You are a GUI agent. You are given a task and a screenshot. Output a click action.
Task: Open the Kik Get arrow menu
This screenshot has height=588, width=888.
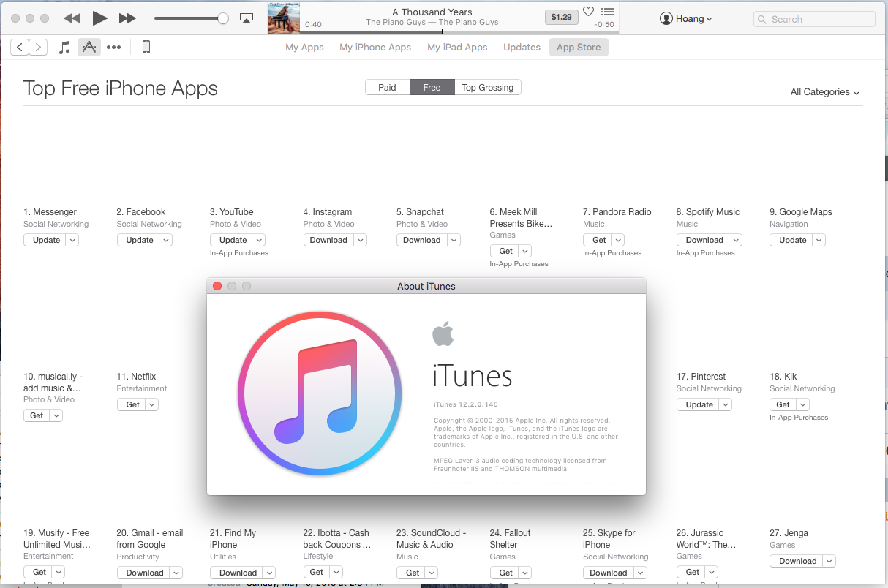[802, 404]
